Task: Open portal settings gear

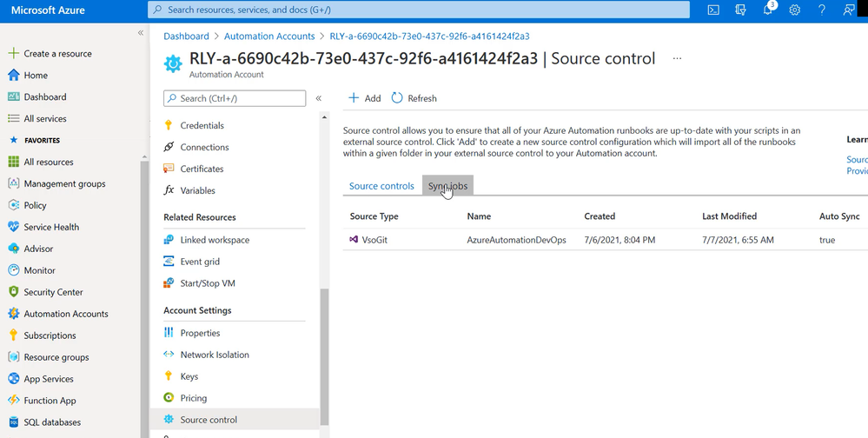Action: (794, 10)
